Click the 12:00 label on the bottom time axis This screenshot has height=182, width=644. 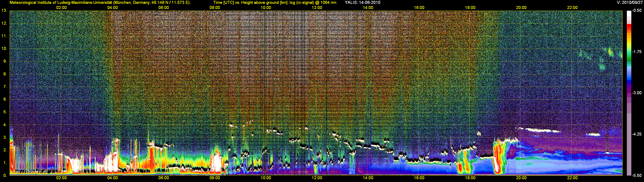click(317, 178)
